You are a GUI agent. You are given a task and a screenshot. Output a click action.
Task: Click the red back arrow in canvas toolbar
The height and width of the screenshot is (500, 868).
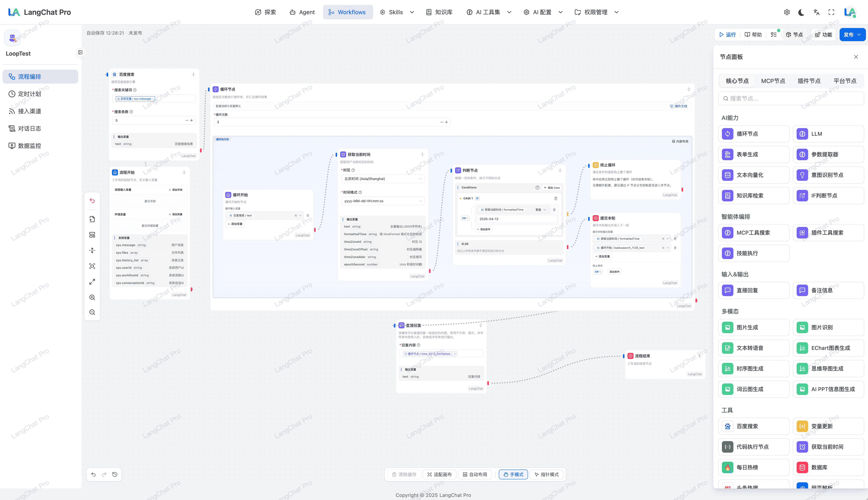pyautogui.click(x=92, y=201)
